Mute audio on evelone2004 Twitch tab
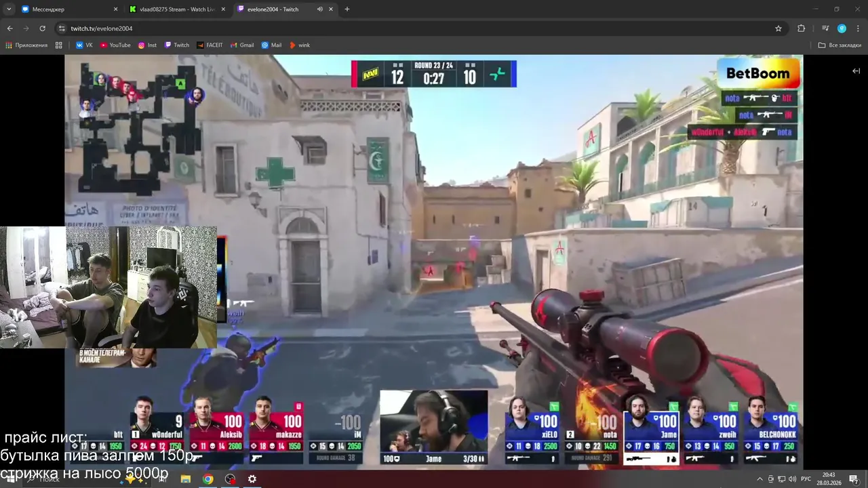This screenshot has width=868, height=488. pyautogui.click(x=319, y=9)
